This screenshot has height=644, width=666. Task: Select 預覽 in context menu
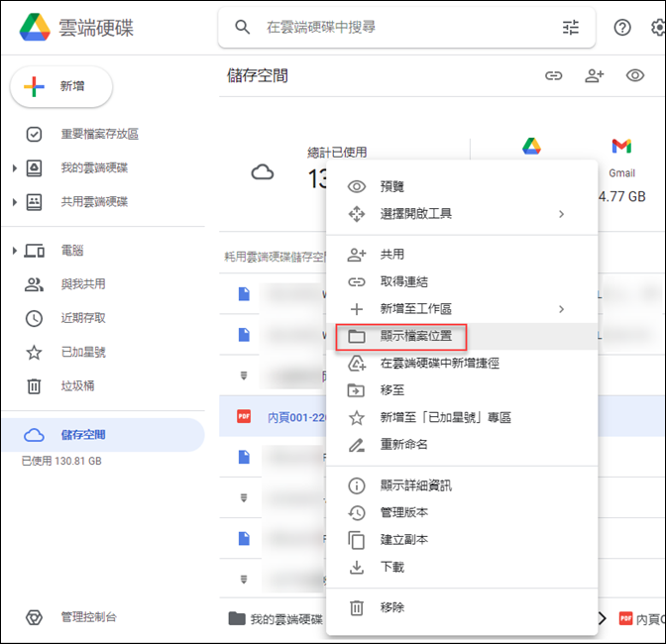click(462, 186)
